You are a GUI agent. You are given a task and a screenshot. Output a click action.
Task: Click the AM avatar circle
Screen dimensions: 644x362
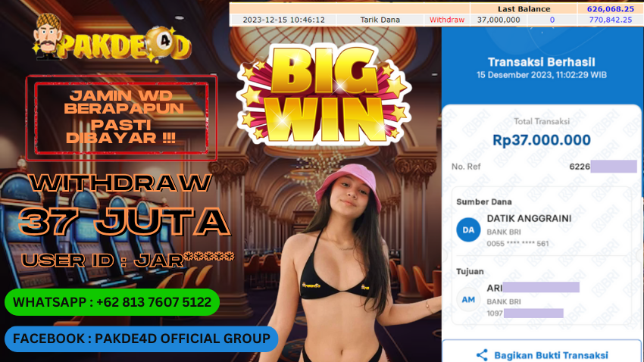pyautogui.click(x=468, y=300)
